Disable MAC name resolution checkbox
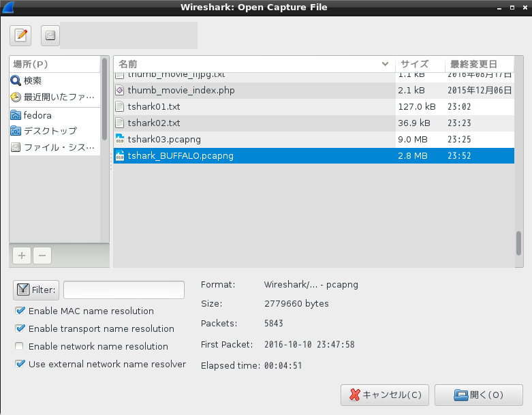 (x=20, y=311)
